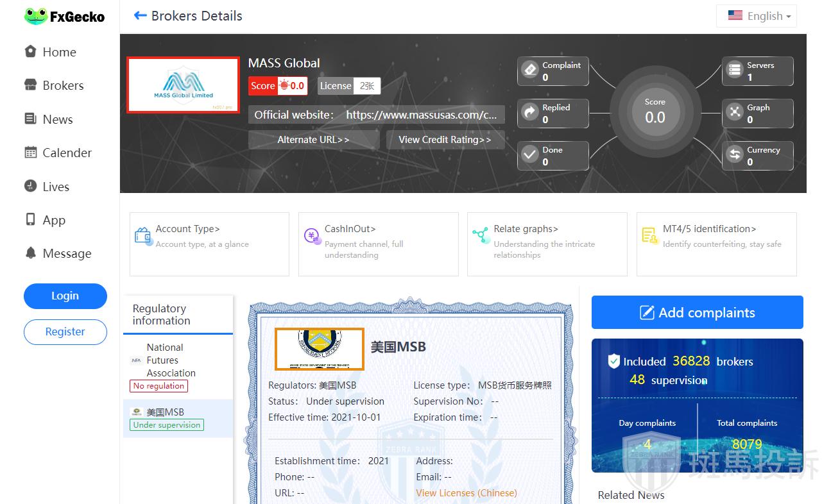
Task: Expand View Credit Rating details
Action: pyautogui.click(x=445, y=140)
